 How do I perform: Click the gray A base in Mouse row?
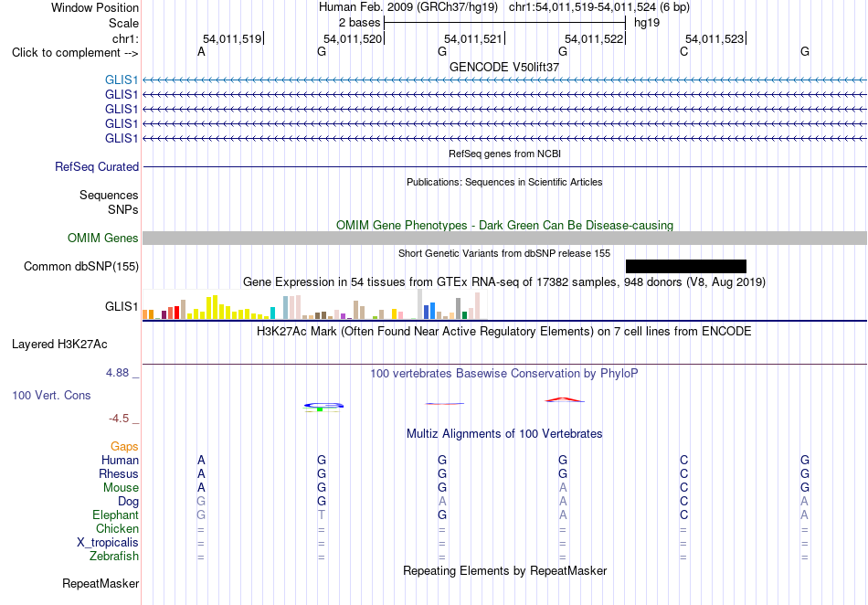563,488
